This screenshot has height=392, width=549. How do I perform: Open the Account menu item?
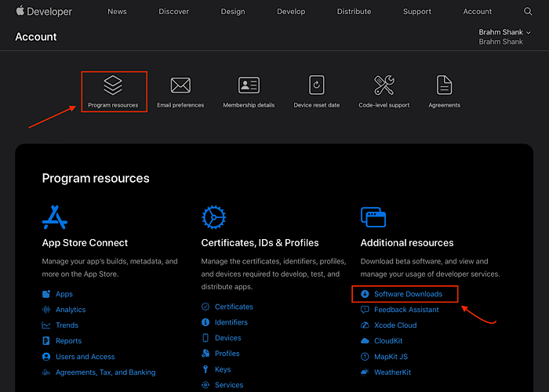point(477,12)
